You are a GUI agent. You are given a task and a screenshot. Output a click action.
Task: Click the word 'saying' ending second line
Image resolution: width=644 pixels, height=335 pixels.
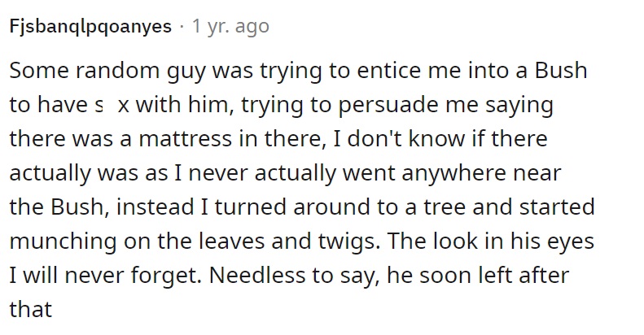coord(519,105)
